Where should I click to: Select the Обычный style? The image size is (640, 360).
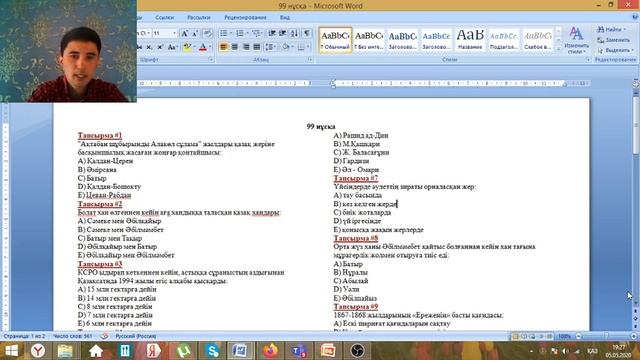(335, 40)
